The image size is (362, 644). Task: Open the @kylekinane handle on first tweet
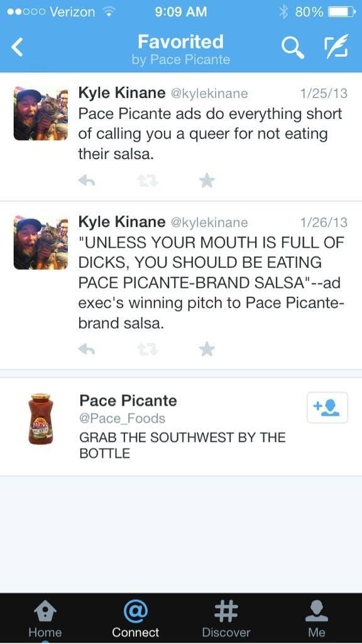pos(209,94)
